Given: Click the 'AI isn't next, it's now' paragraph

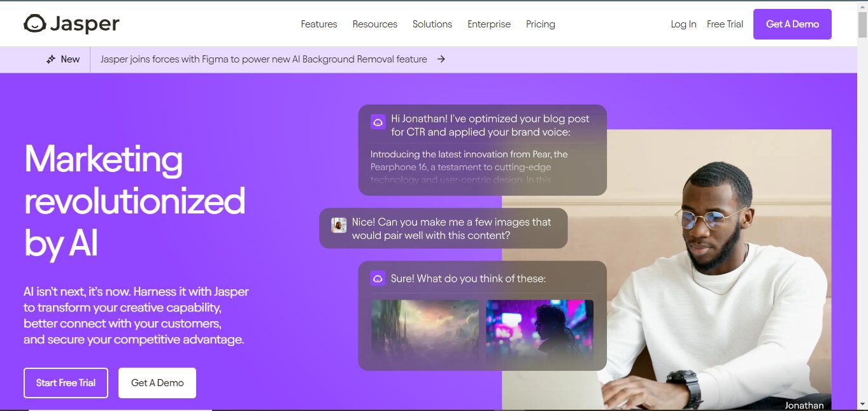Looking at the screenshot, I should tap(136, 315).
